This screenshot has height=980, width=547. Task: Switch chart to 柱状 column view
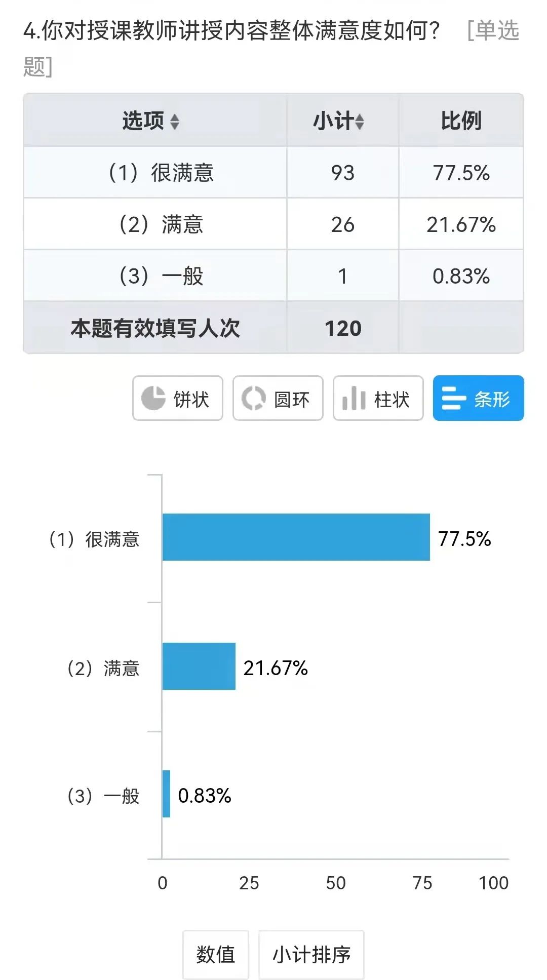[x=378, y=399]
